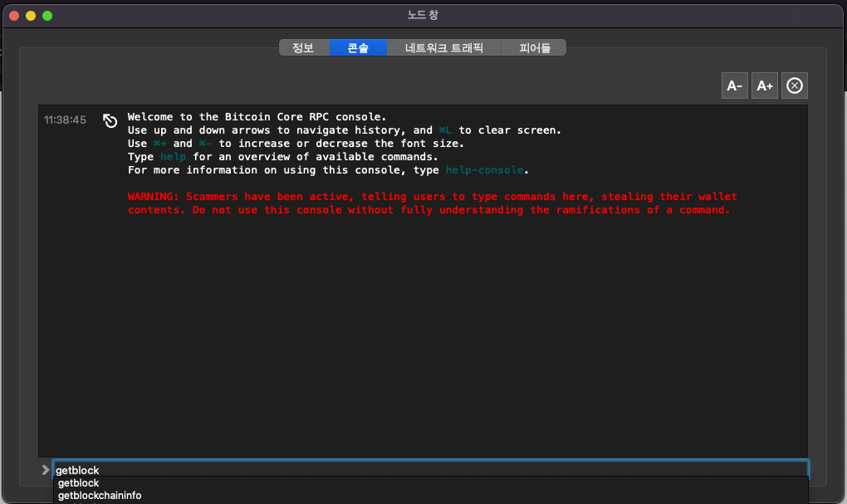Increase console font size with A+ button

pyautogui.click(x=764, y=86)
